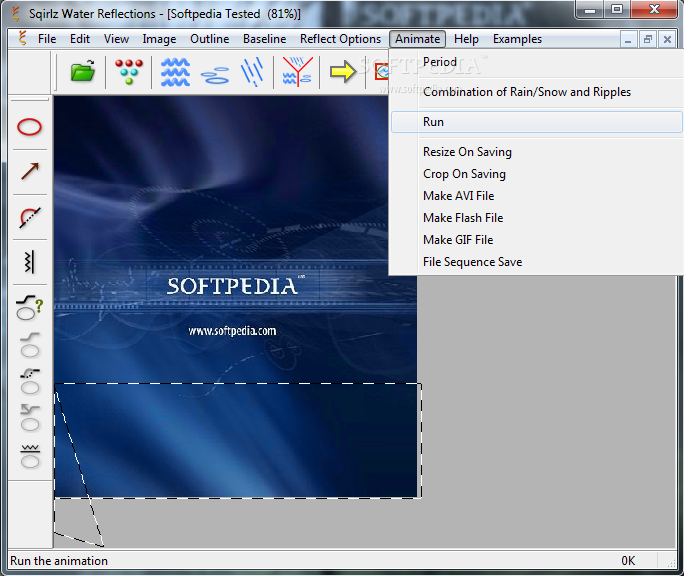This screenshot has height=576, width=684.
Task: Select the red arc with dashed line tool
Action: (30, 217)
